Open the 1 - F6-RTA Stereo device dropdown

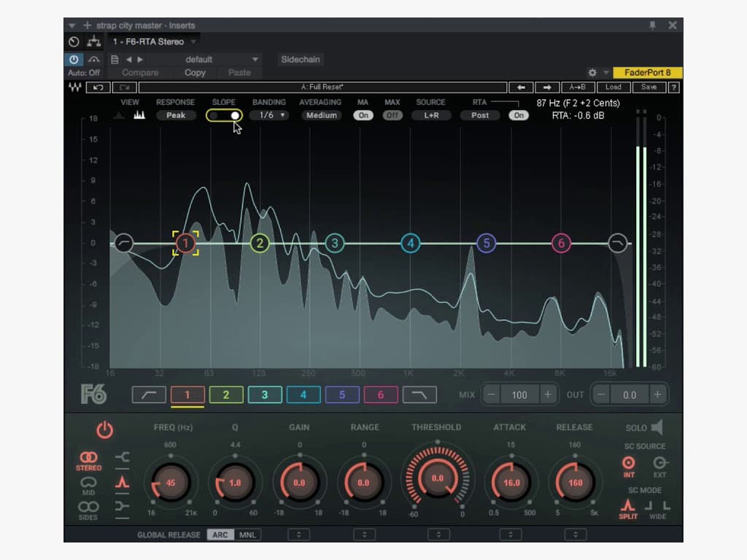pyautogui.click(x=155, y=42)
